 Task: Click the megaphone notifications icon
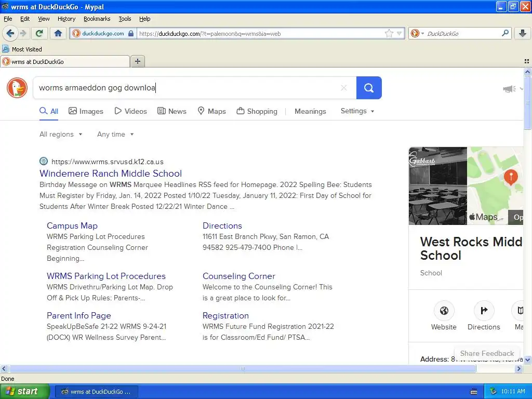[509, 89]
